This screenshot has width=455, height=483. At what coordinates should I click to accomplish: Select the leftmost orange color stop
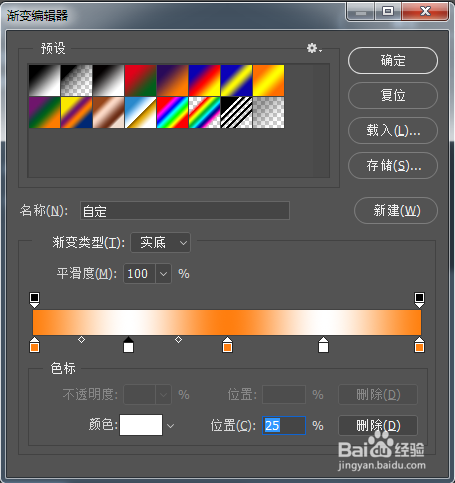(x=34, y=345)
